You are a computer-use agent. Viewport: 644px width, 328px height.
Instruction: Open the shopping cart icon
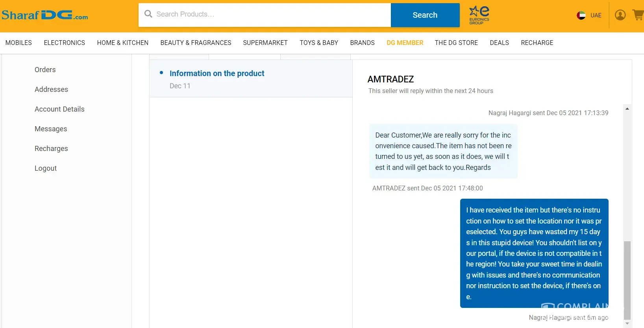pos(638,15)
